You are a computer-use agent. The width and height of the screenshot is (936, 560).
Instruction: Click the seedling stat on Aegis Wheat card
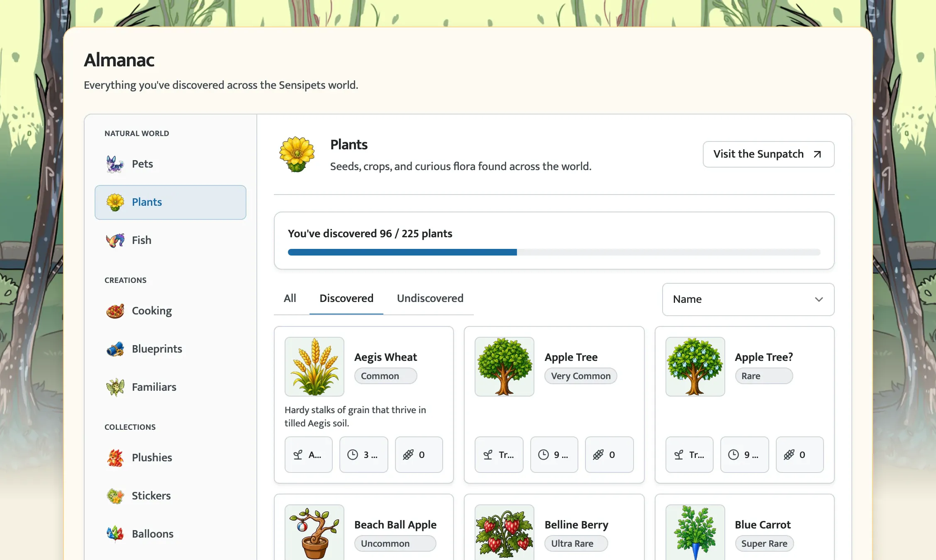coord(309,455)
